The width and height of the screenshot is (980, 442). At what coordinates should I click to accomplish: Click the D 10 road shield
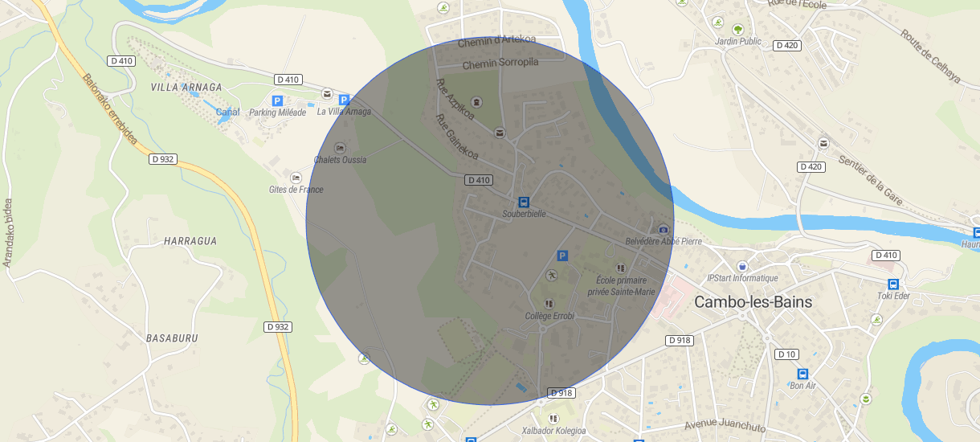tap(786, 354)
